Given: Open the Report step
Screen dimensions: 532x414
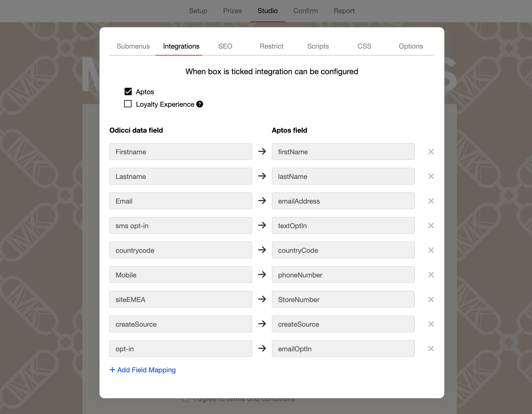Looking at the screenshot, I should coord(344,11).
